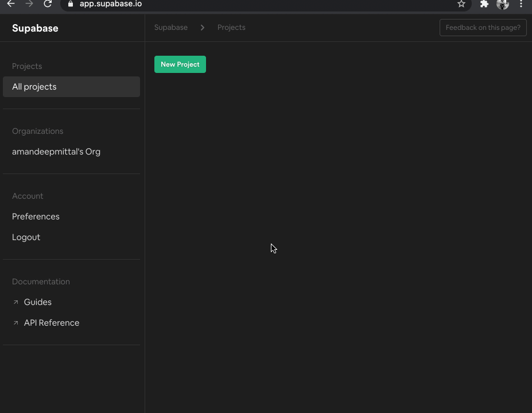
Task: Click Logout in the sidebar
Action: click(x=26, y=237)
